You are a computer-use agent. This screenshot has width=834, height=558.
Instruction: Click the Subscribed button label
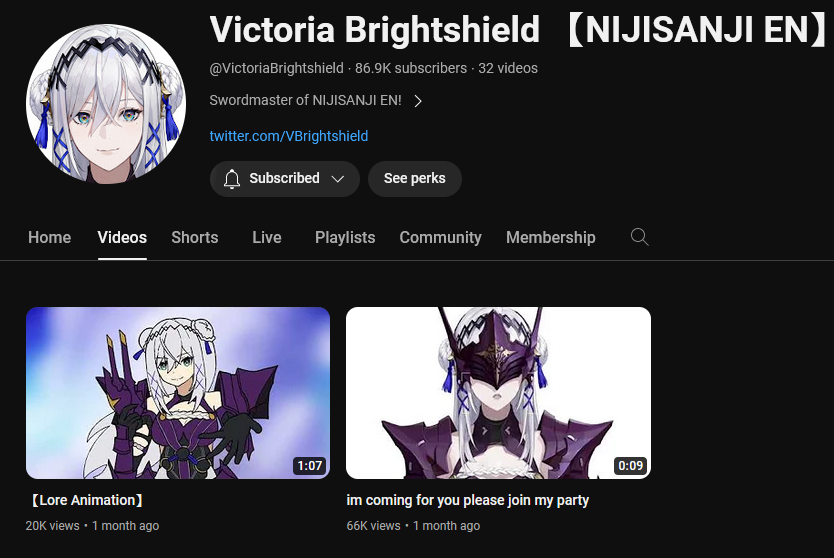pos(285,178)
